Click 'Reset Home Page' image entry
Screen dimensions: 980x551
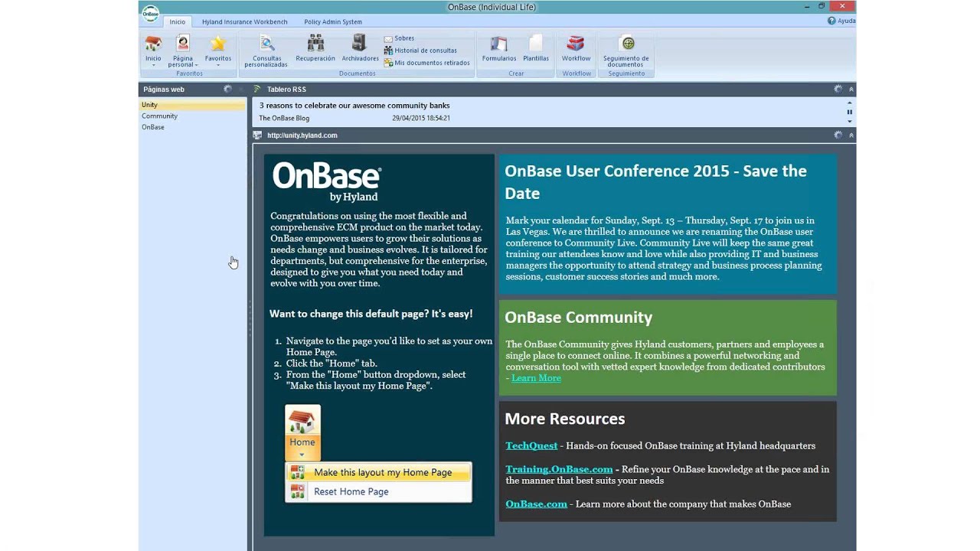(378, 491)
